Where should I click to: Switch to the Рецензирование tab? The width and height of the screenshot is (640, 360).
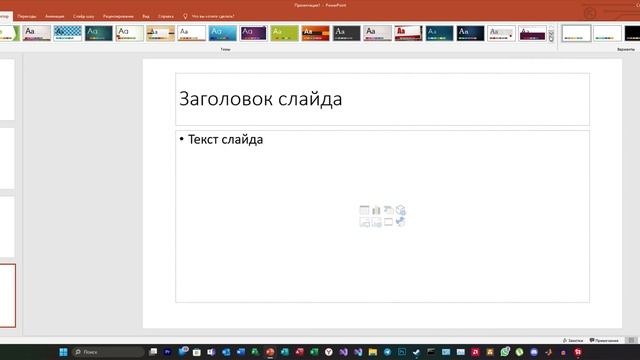118,16
